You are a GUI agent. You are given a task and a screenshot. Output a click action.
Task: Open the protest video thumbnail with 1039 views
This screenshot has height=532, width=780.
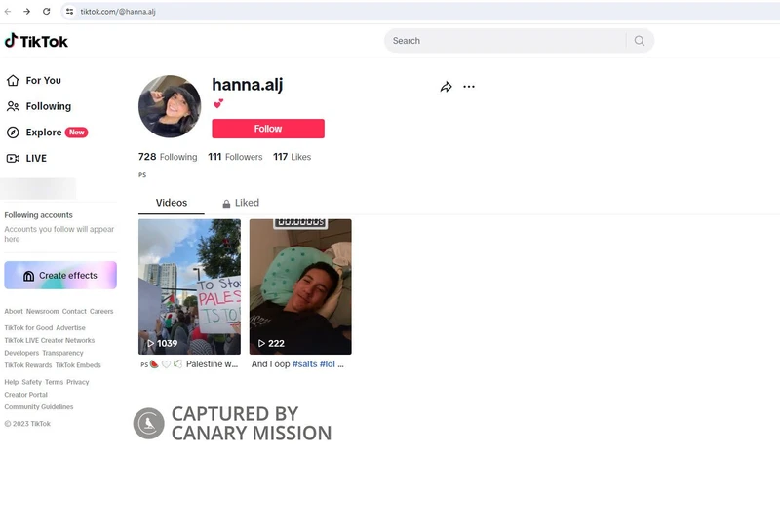pyautogui.click(x=189, y=286)
